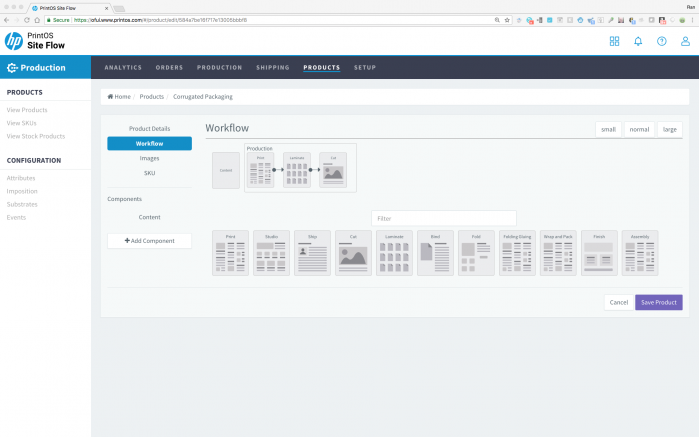Viewport: 699px width, 437px height.
Task: Click the Filter input field
Action: (x=443, y=218)
